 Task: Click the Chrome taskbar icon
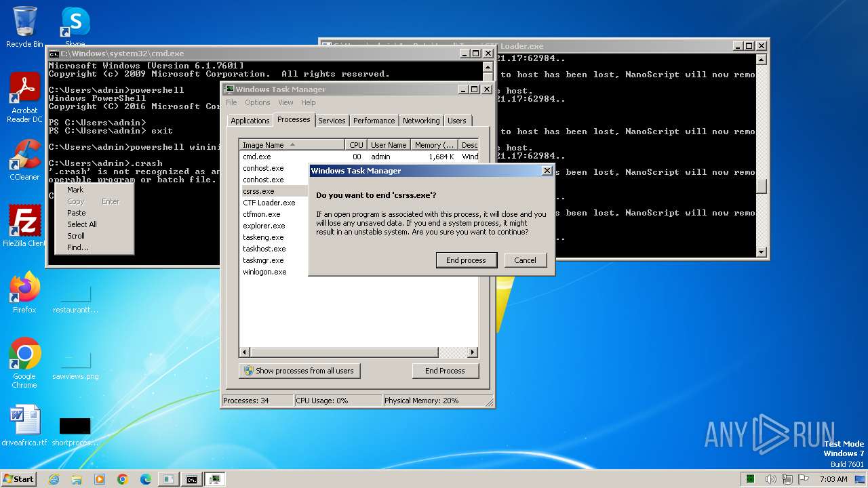click(x=123, y=479)
